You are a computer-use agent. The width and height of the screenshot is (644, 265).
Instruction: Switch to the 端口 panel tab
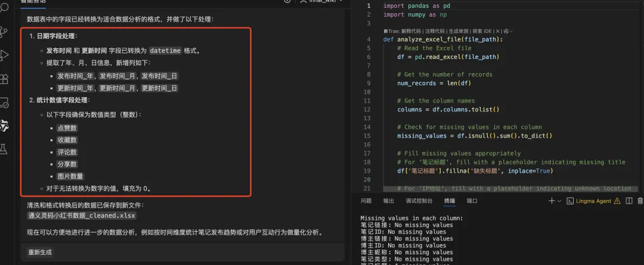[472, 201]
